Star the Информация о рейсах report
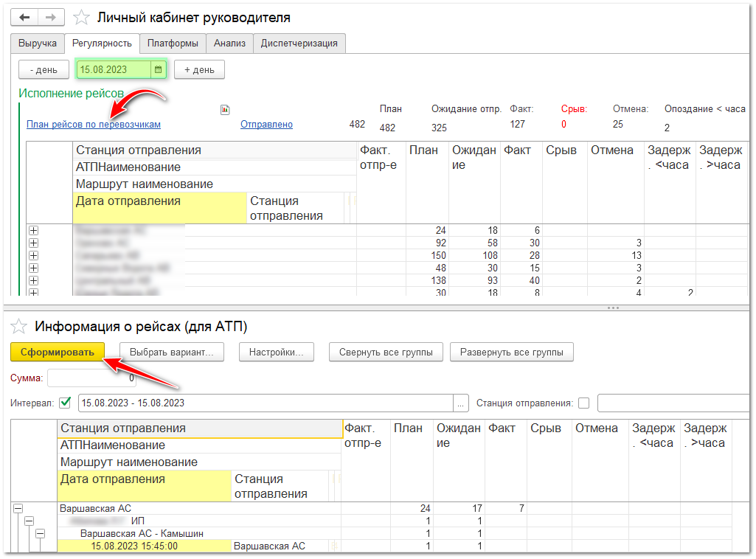Viewport: 756px width, 559px height. point(20,326)
